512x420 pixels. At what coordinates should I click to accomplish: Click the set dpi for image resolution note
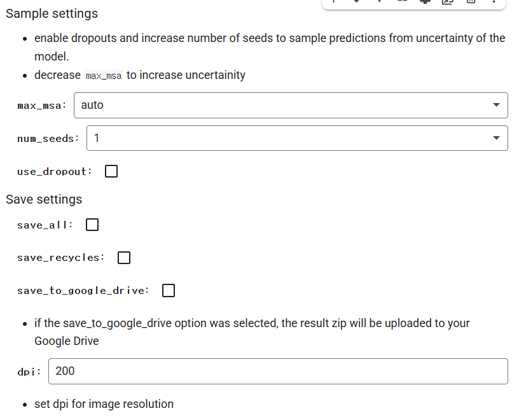coord(104,404)
